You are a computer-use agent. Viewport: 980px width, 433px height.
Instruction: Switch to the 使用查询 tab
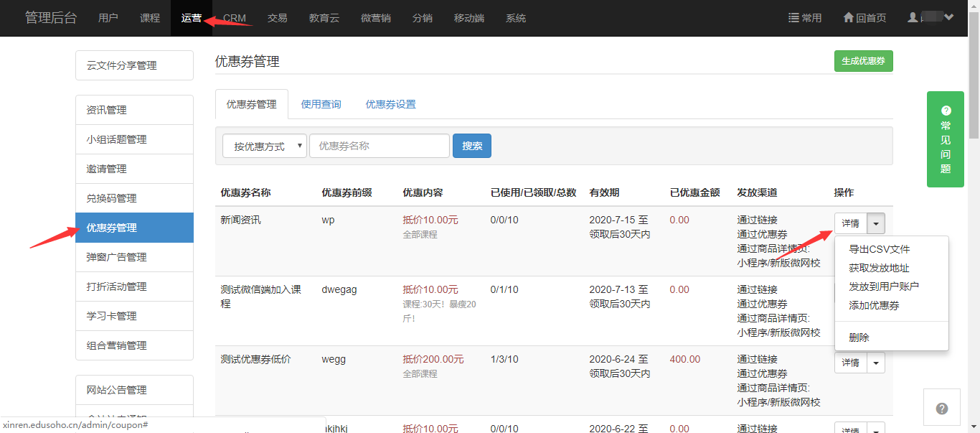coord(321,104)
